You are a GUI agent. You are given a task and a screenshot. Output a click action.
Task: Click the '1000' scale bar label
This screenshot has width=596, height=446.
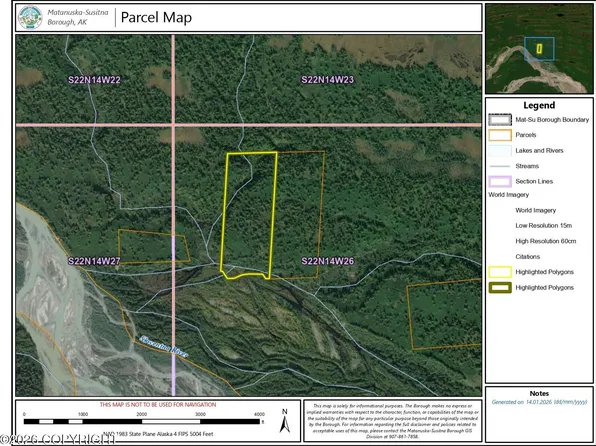[83, 414]
